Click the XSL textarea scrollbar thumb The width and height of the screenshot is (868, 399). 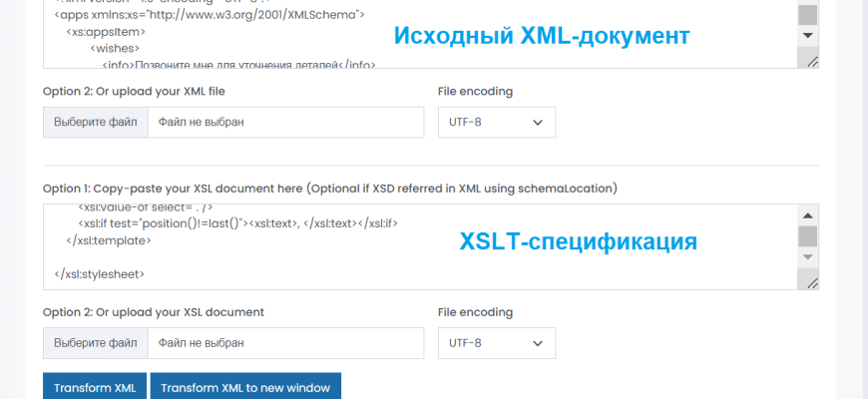coord(808,235)
